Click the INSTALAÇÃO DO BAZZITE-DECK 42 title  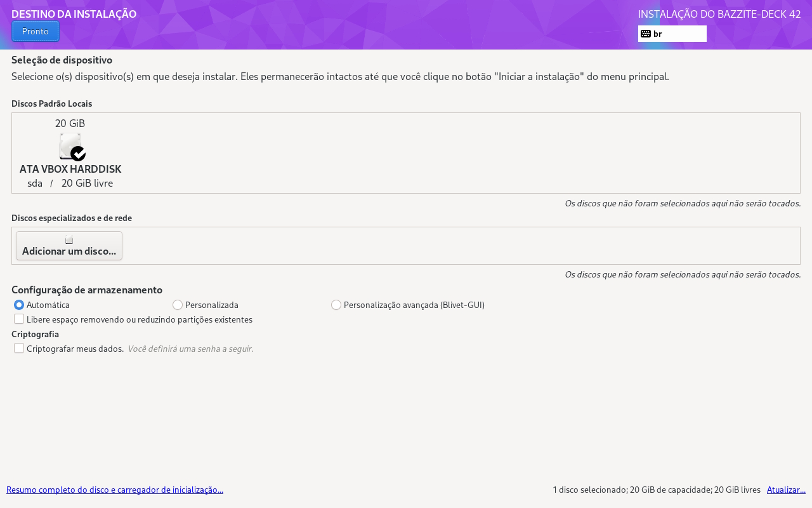(x=719, y=14)
